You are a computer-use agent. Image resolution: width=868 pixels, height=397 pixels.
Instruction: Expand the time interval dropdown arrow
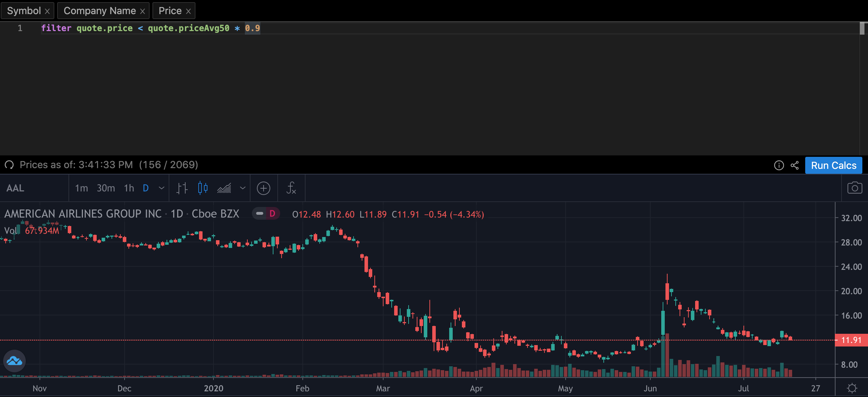[x=162, y=188]
